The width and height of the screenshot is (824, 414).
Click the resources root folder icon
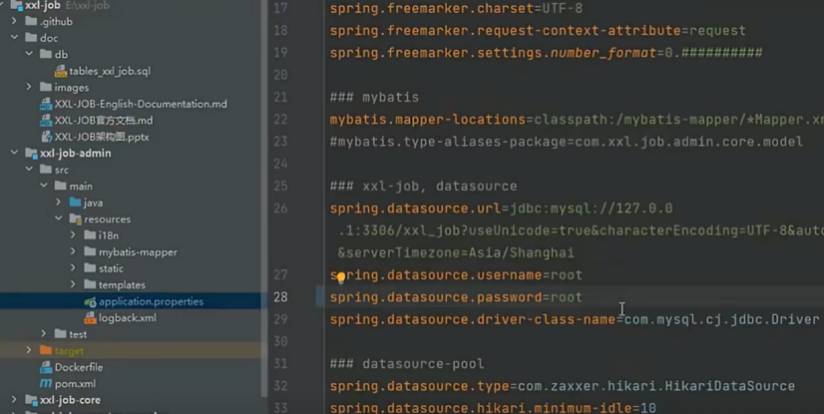point(75,219)
